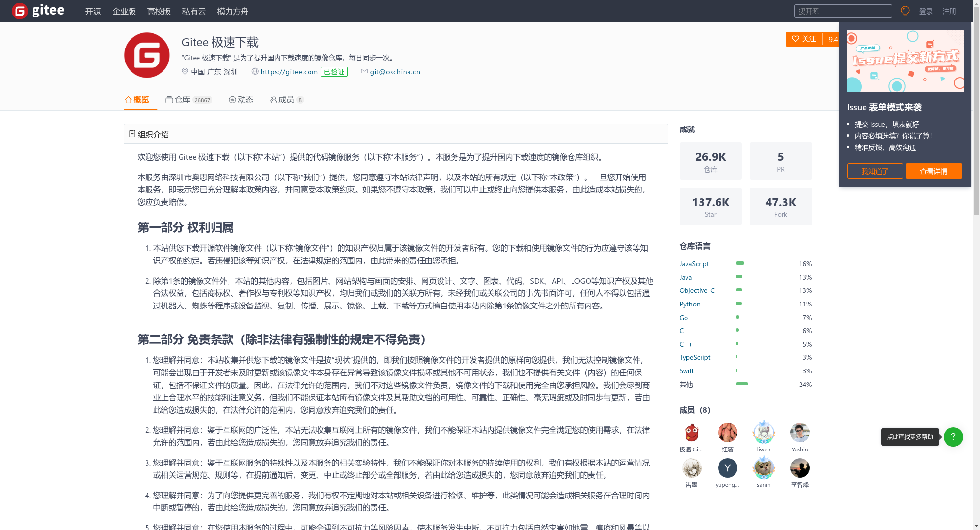Click the large Gitee organization avatar
980x530 pixels.
pyautogui.click(x=147, y=55)
